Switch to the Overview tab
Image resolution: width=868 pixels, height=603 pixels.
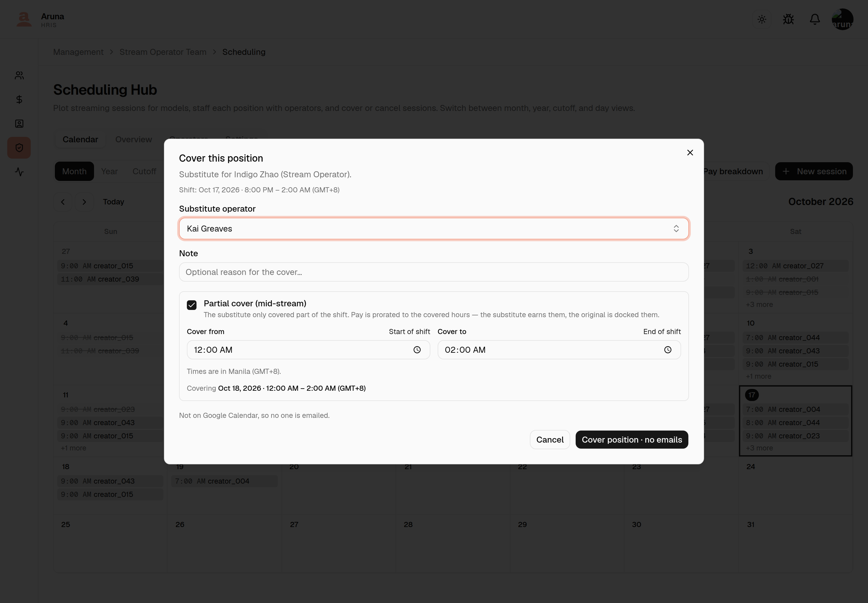point(133,139)
